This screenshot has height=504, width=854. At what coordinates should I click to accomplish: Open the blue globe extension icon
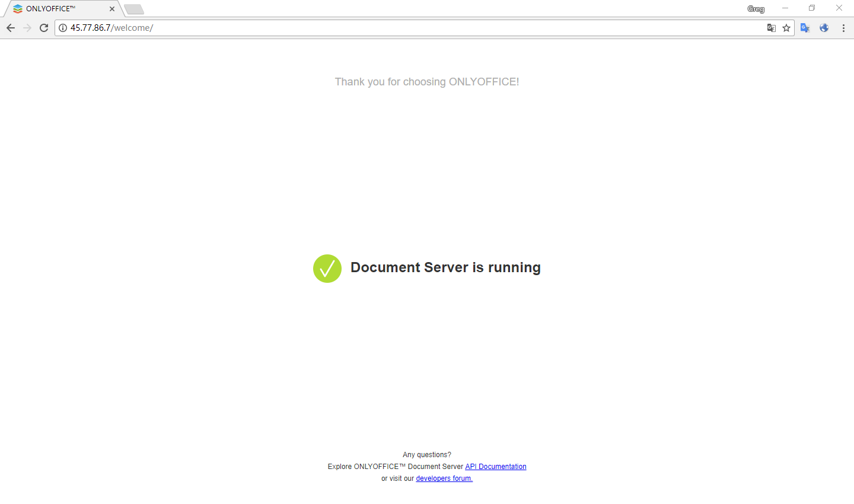[824, 28]
